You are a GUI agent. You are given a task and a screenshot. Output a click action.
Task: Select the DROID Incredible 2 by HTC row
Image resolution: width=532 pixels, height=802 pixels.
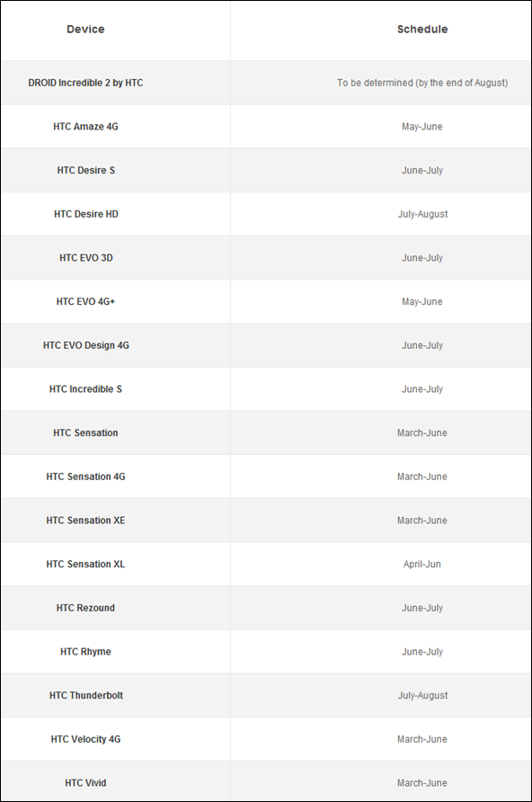pyautogui.click(x=266, y=83)
